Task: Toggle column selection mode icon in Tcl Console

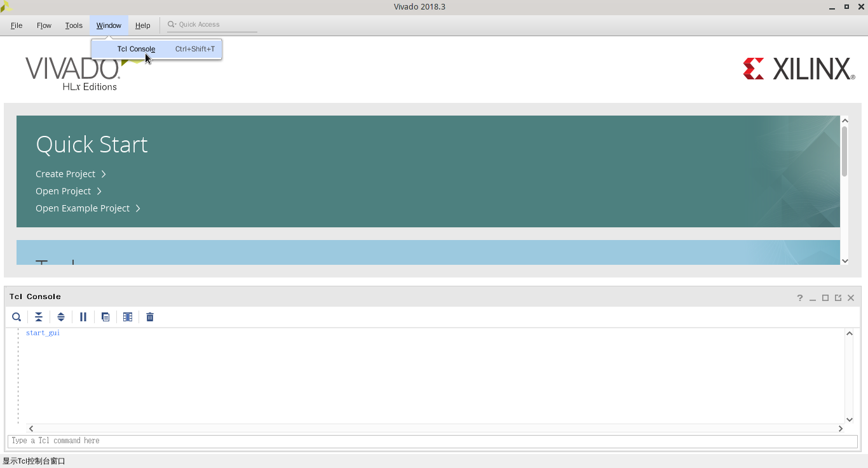Action: click(x=128, y=317)
